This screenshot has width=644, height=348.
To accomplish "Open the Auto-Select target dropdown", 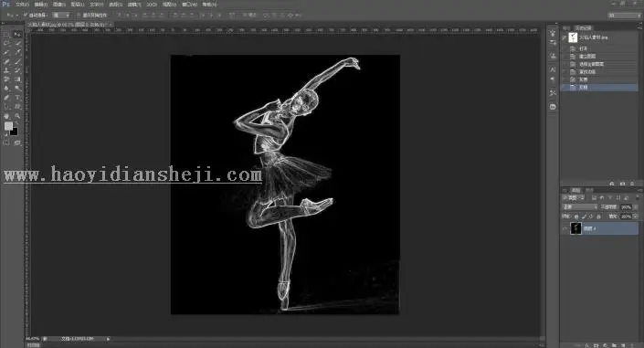I will pyautogui.click(x=61, y=15).
